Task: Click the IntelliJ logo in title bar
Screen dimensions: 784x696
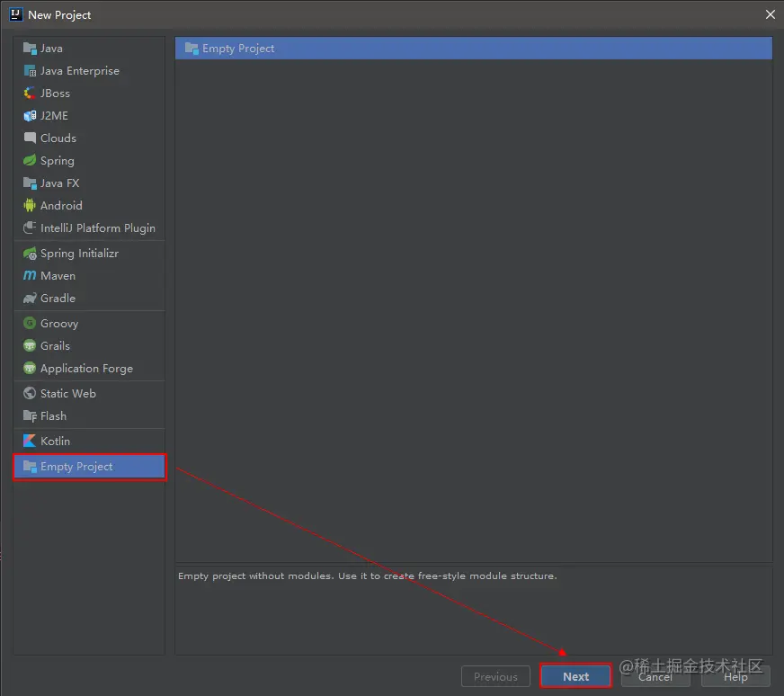Action: (16, 14)
